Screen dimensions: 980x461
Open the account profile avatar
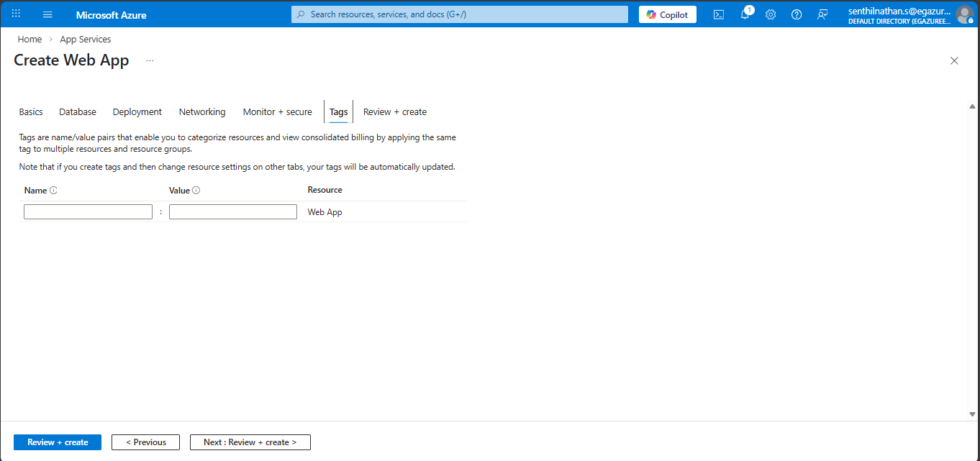pos(964,14)
